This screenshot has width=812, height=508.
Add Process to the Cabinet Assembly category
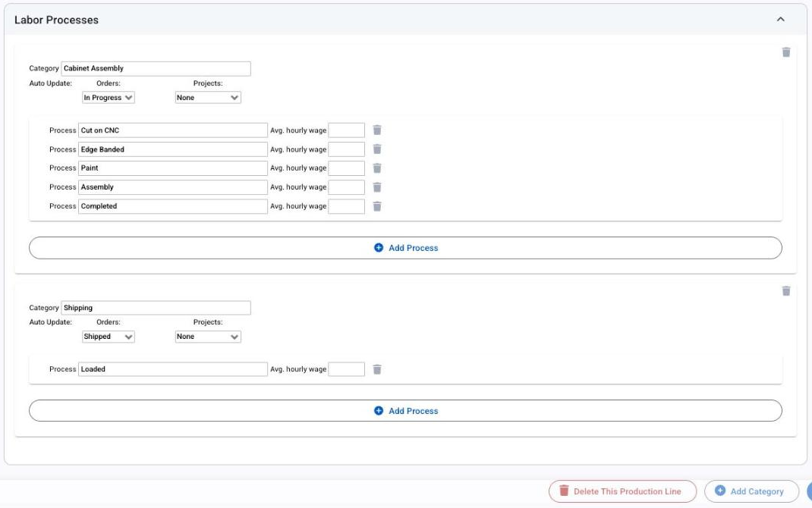[x=405, y=248]
